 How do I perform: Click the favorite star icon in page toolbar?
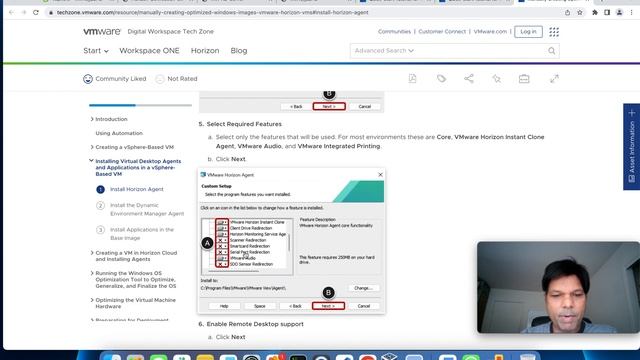pos(496,78)
